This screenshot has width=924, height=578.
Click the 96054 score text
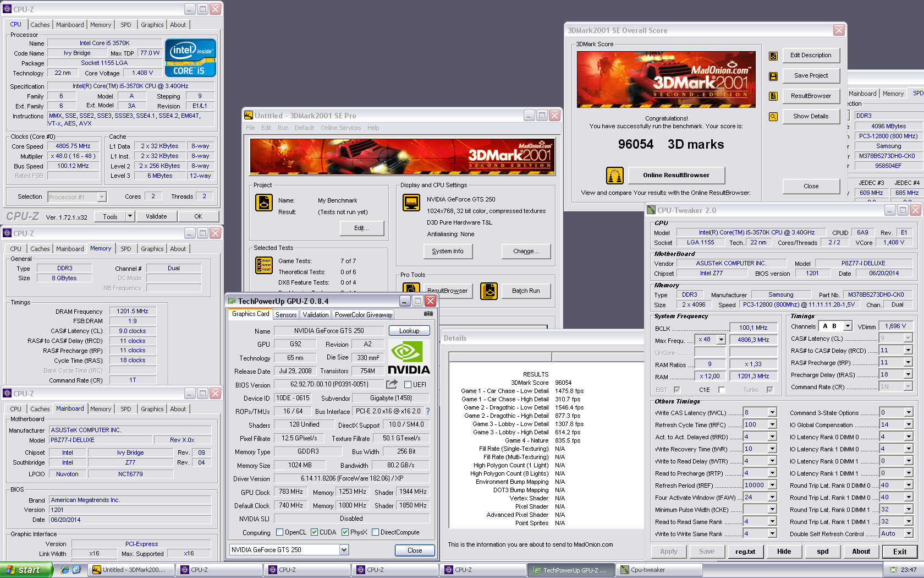[x=636, y=144]
